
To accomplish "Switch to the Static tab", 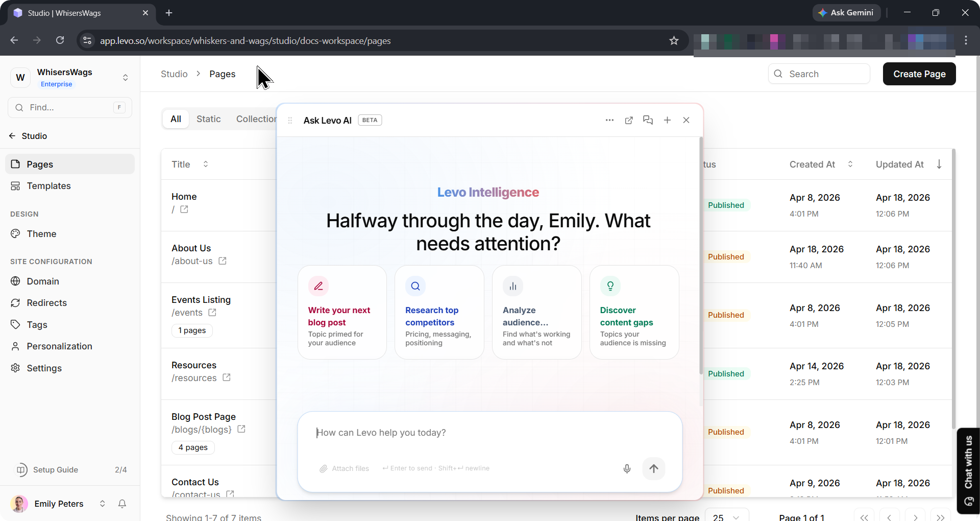I will [x=208, y=119].
